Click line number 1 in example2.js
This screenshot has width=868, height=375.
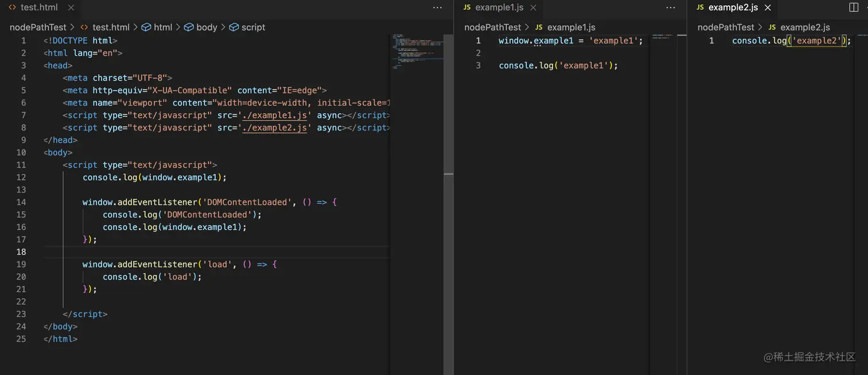click(x=711, y=40)
